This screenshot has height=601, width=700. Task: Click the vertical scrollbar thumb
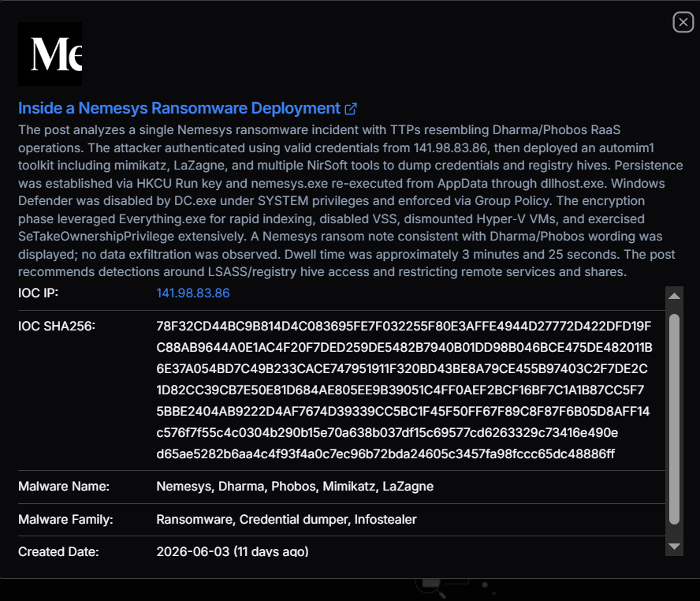pyautogui.click(x=674, y=419)
